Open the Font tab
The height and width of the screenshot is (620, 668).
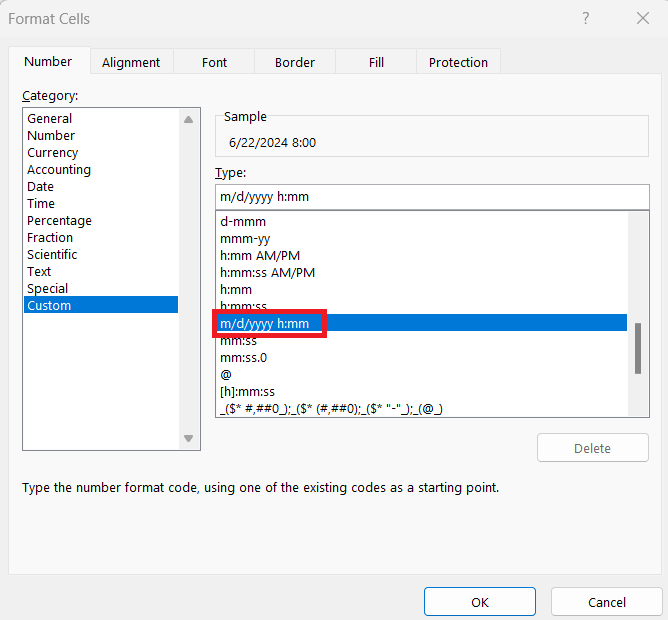(214, 62)
